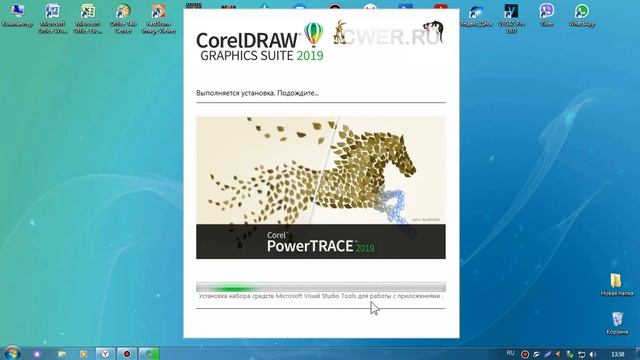This screenshot has width=640, height=360.
Task: Open the clock showing 13:58
Action: [618, 354]
